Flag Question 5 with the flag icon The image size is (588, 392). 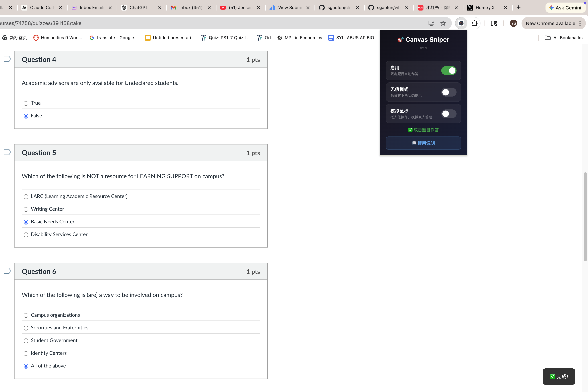pyautogui.click(x=7, y=152)
